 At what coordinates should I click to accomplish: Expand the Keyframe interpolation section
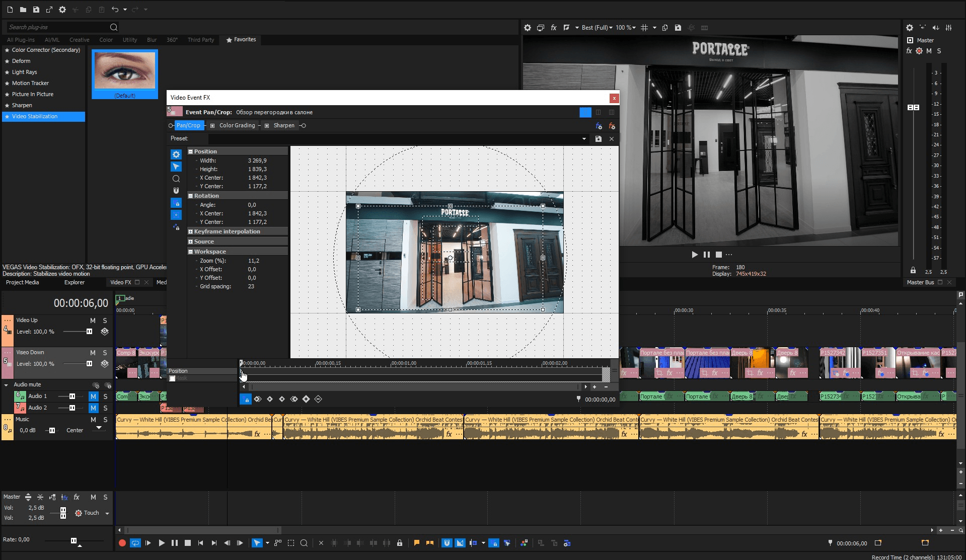[191, 231]
